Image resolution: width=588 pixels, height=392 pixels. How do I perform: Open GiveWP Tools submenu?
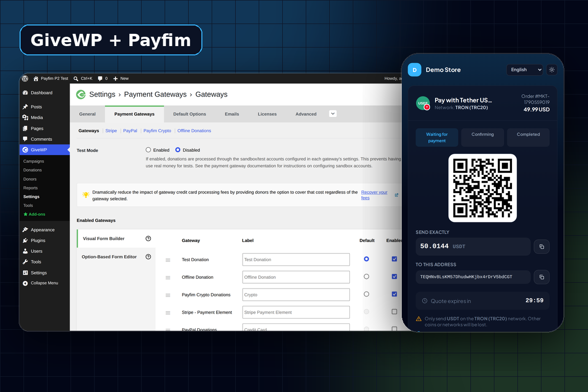click(x=28, y=205)
